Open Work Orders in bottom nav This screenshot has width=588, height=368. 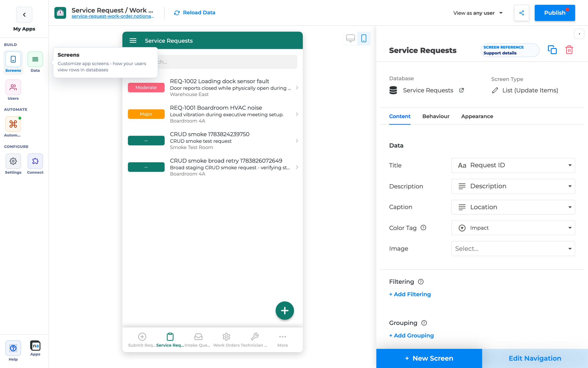point(226,340)
